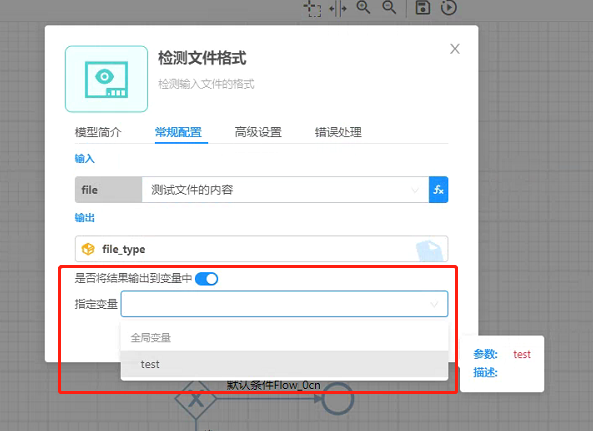Open the 高级设置 tab
The height and width of the screenshot is (431, 593).
pyautogui.click(x=258, y=132)
